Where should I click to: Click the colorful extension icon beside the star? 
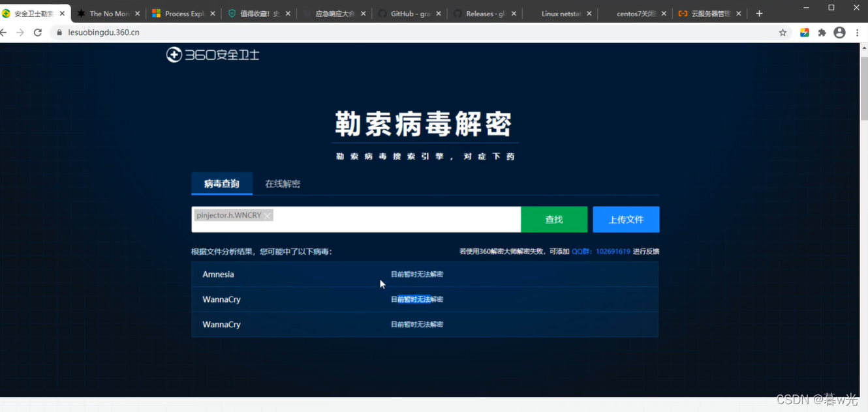(x=805, y=31)
